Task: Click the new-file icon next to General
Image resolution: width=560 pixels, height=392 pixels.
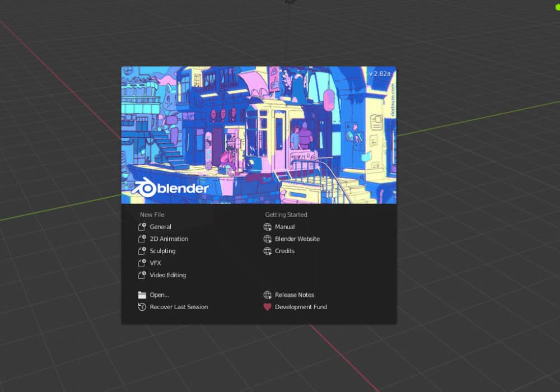Action: [142, 227]
